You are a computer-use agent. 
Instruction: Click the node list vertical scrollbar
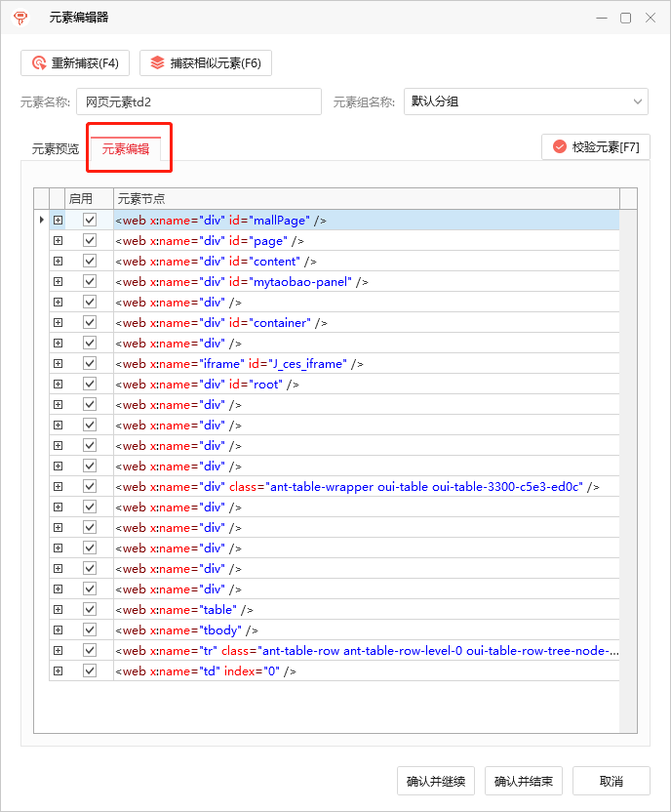tap(628, 470)
